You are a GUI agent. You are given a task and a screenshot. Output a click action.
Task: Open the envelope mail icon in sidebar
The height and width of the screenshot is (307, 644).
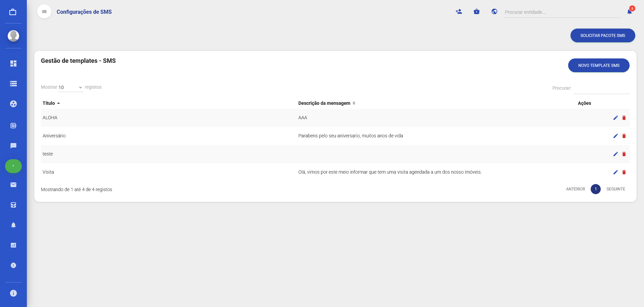13,185
